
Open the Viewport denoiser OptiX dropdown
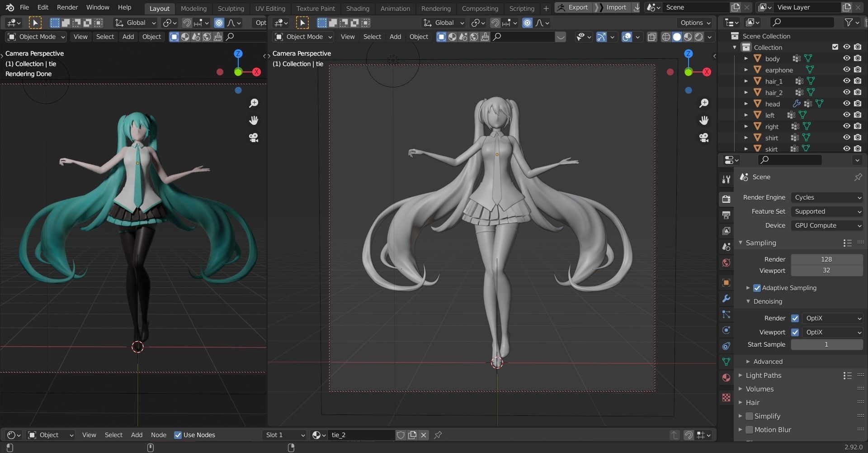(x=832, y=332)
